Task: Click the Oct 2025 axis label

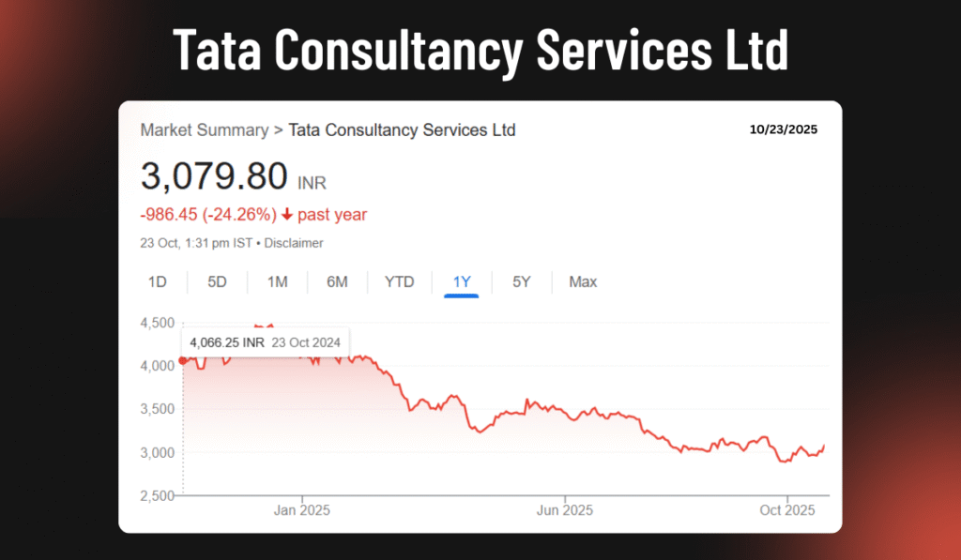Action: point(787,510)
